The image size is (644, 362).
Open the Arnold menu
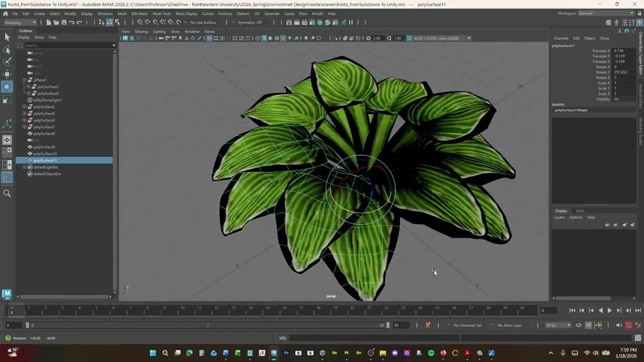click(317, 14)
